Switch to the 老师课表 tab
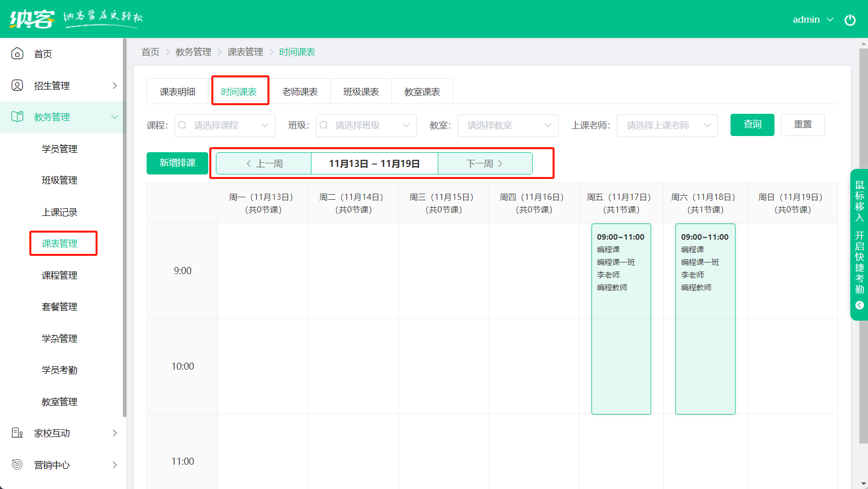868x489 pixels. coord(300,92)
